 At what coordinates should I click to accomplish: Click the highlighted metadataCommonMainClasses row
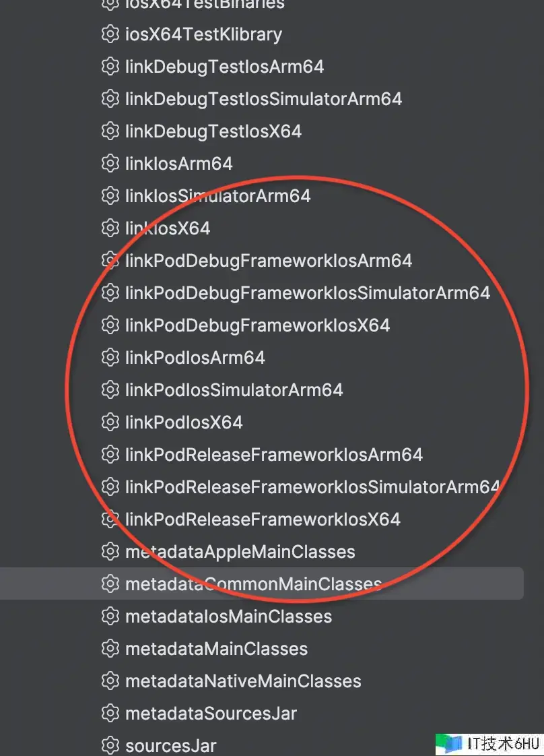[262, 584]
